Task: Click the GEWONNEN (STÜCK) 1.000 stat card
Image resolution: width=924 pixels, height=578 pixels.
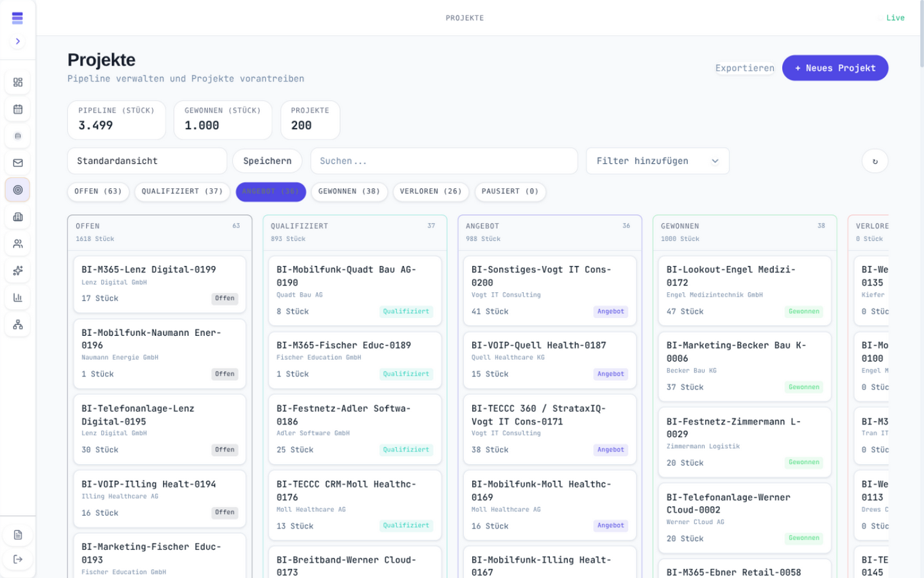Action: (223, 120)
